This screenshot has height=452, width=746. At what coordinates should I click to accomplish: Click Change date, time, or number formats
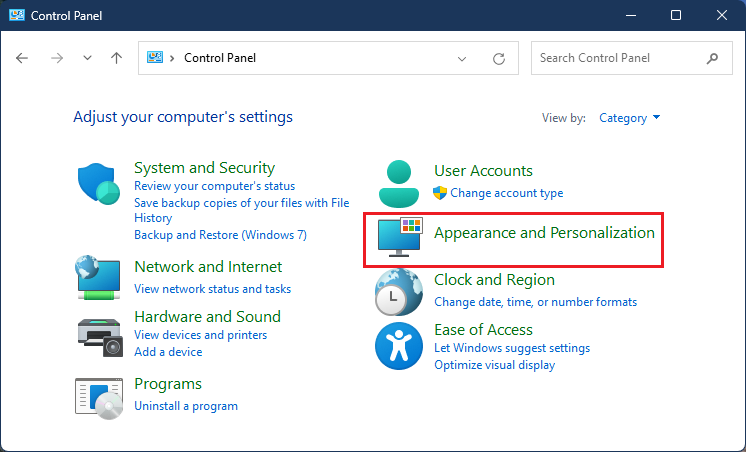pyautogui.click(x=535, y=302)
